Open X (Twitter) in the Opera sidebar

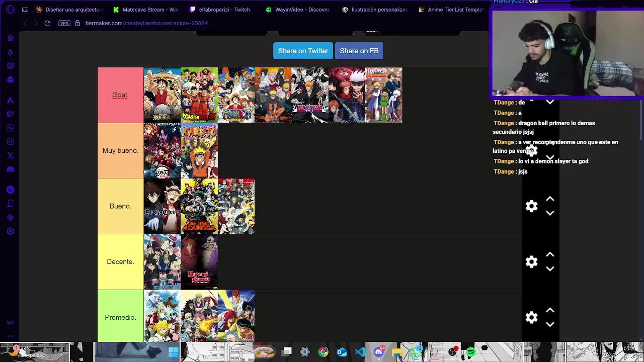click(10, 155)
